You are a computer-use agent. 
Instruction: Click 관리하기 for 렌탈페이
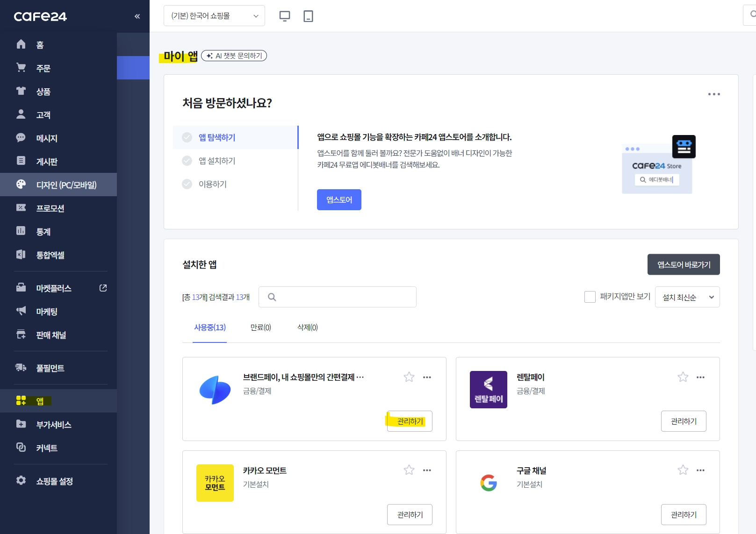684,421
